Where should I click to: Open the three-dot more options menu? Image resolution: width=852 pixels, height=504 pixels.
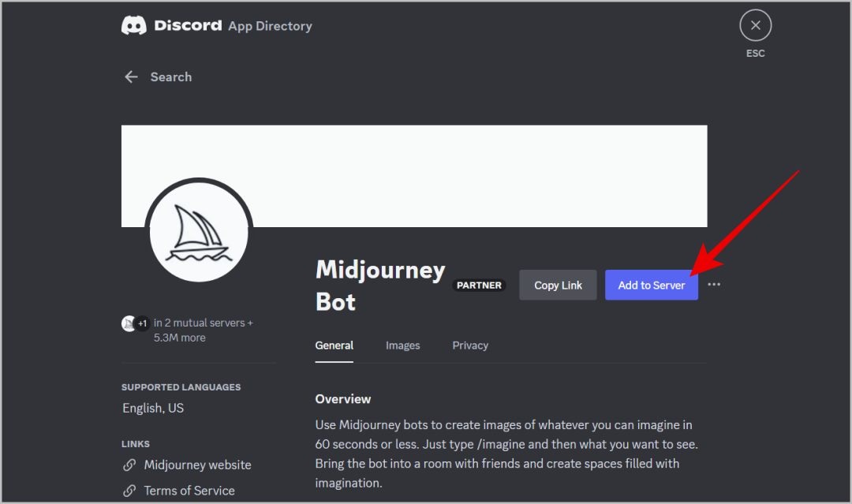714,285
